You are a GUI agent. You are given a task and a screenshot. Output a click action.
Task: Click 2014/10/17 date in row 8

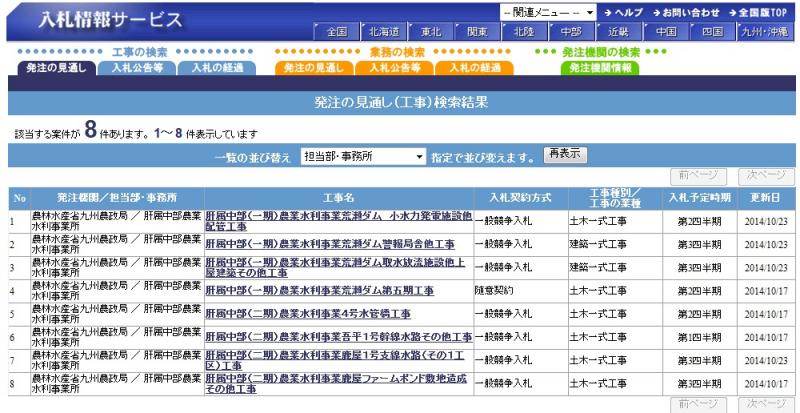pyautogui.click(x=766, y=384)
